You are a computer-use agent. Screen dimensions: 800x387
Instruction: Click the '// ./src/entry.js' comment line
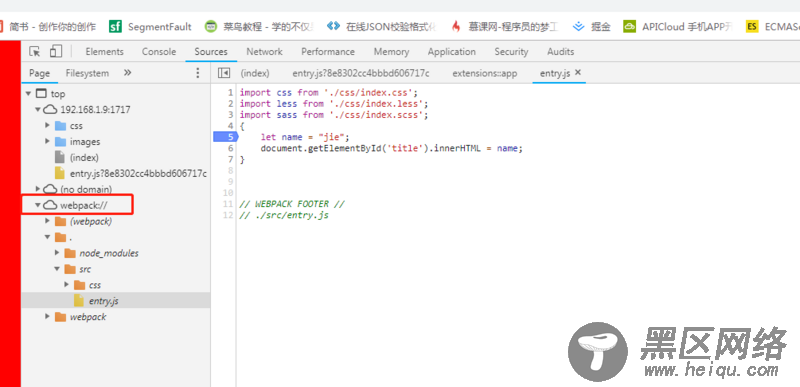[284, 215]
